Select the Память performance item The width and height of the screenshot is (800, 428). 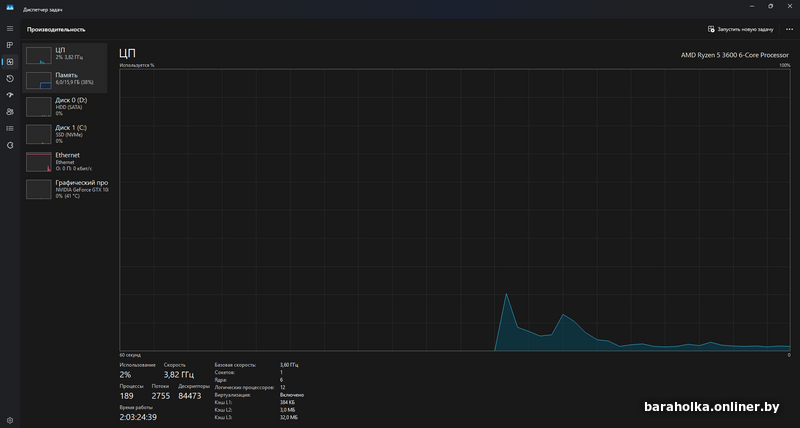(65, 81)
